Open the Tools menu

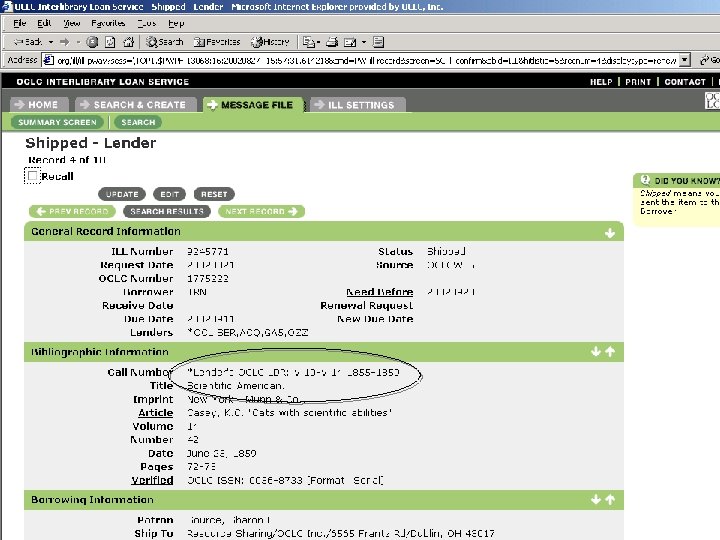pos(146,23)
